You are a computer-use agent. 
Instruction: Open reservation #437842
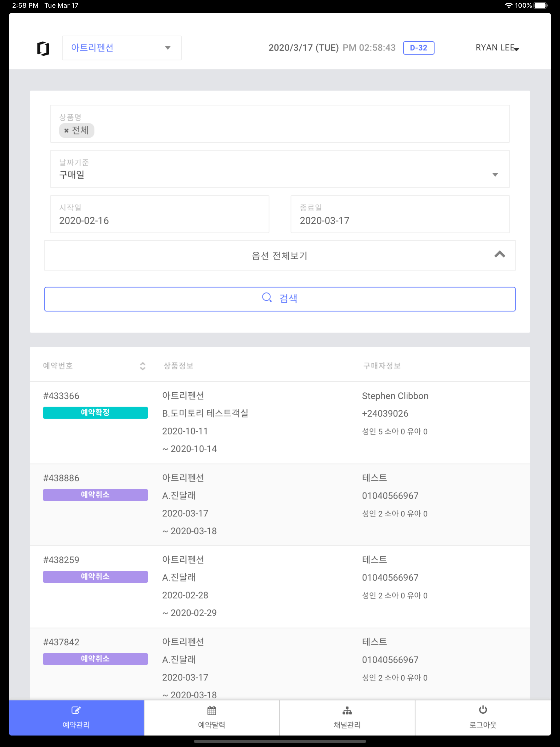pyautogui.click(x=61, y=642)
